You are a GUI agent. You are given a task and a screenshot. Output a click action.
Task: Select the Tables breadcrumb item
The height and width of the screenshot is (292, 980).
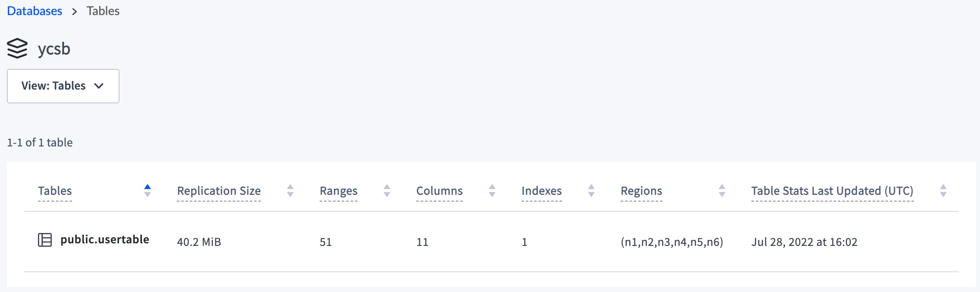pos(103,11)
